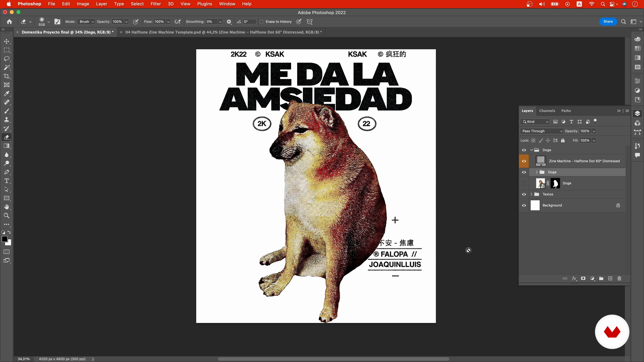Toggle symmetry paint options butterfly
This screenshot has height=362, width=644.
point(309,22)
